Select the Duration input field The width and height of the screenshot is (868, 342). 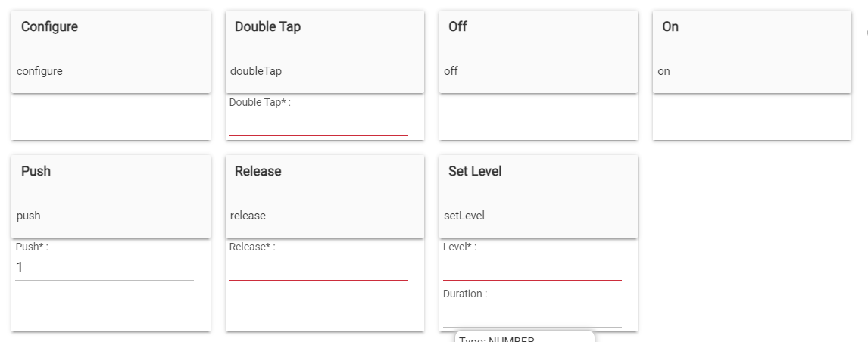pos(532,316)
